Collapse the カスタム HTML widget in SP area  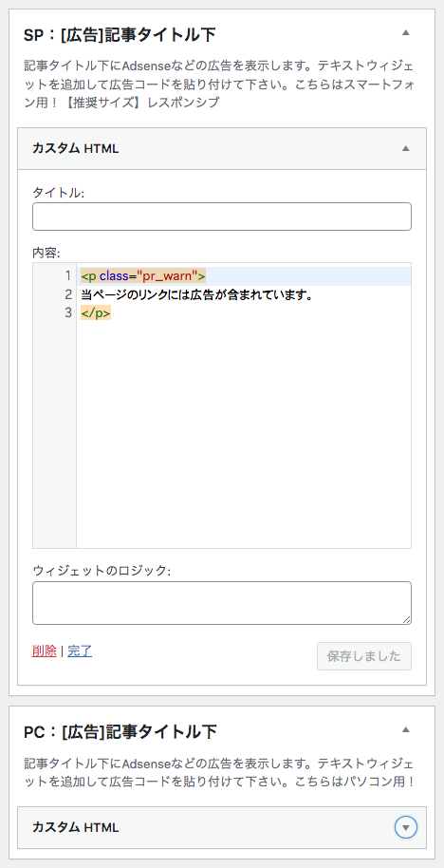click(x=406, y=148)
